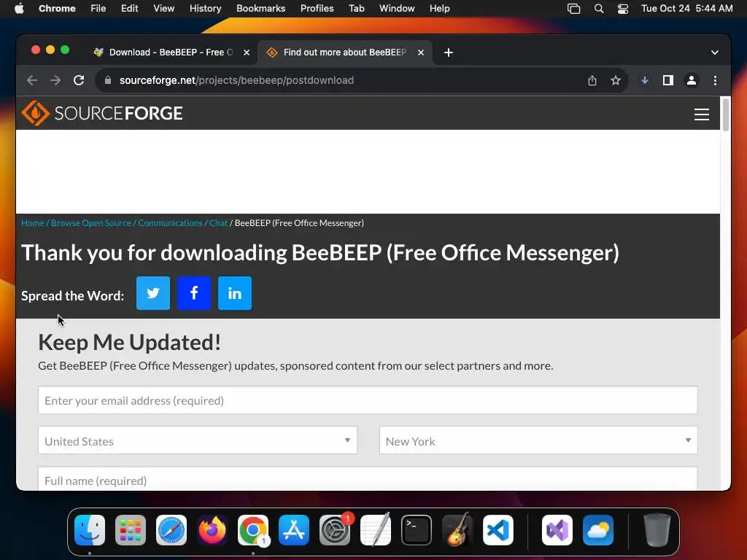Screen dimensions: 747x560
Task: Open the SourceForge hamburger menu
Action: pos(701,114)
